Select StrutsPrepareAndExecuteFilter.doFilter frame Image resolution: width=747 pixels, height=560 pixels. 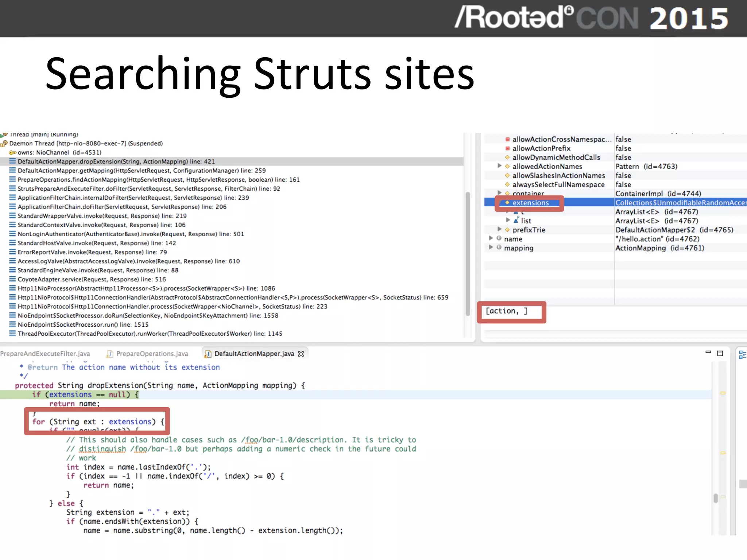[149, 189]
